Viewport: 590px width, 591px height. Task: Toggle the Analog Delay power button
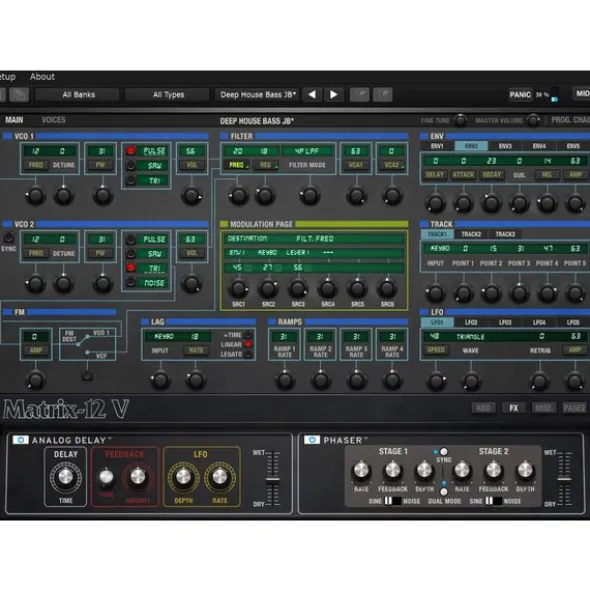20,440
